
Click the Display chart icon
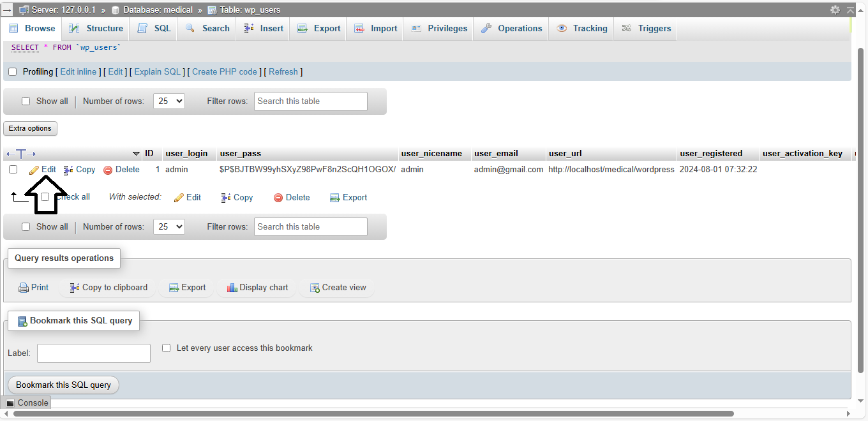tap(232, 288)
